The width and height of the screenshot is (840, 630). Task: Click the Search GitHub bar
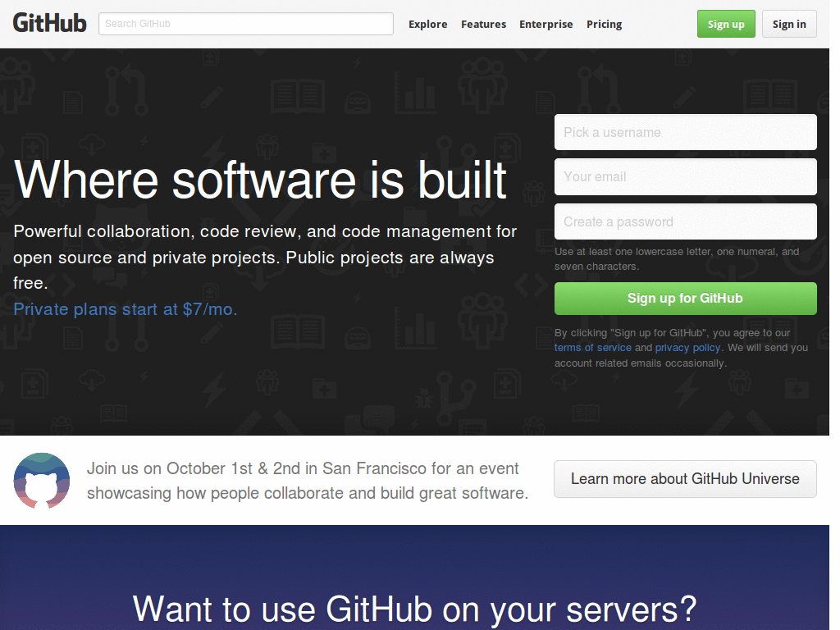(245, 24)
